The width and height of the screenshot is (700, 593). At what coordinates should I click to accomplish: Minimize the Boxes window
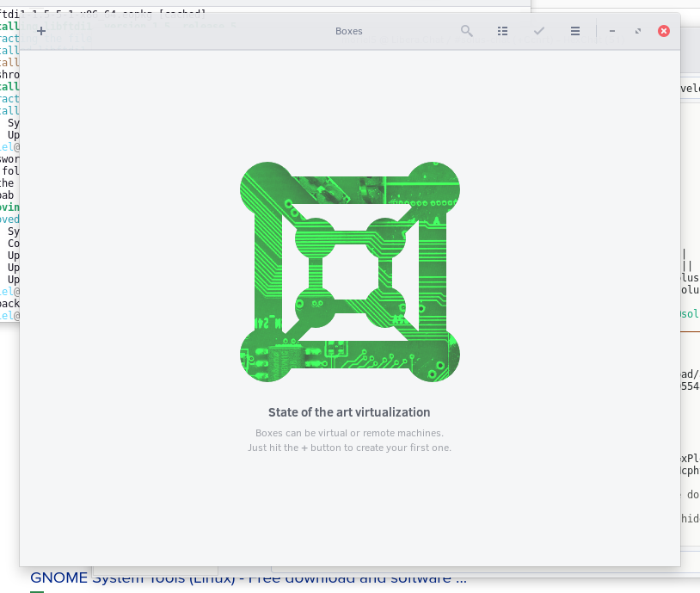click(612, 31)
